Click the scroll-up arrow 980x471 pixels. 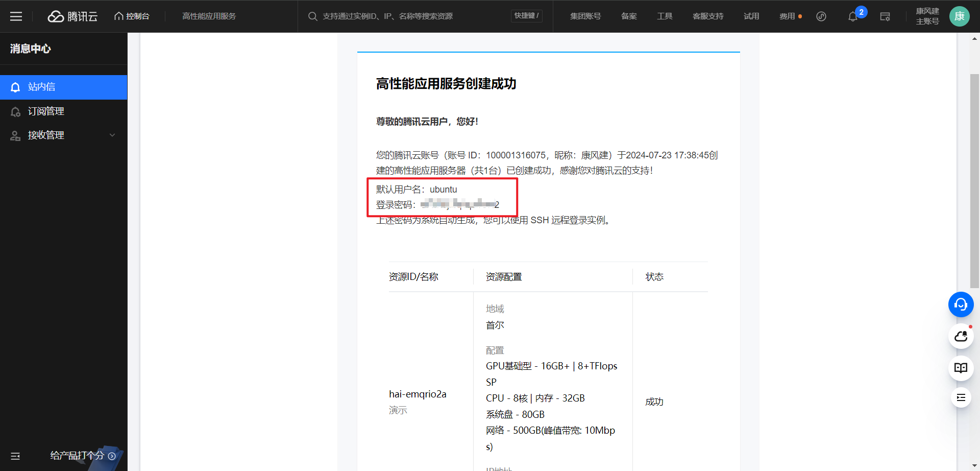(974, 38)
